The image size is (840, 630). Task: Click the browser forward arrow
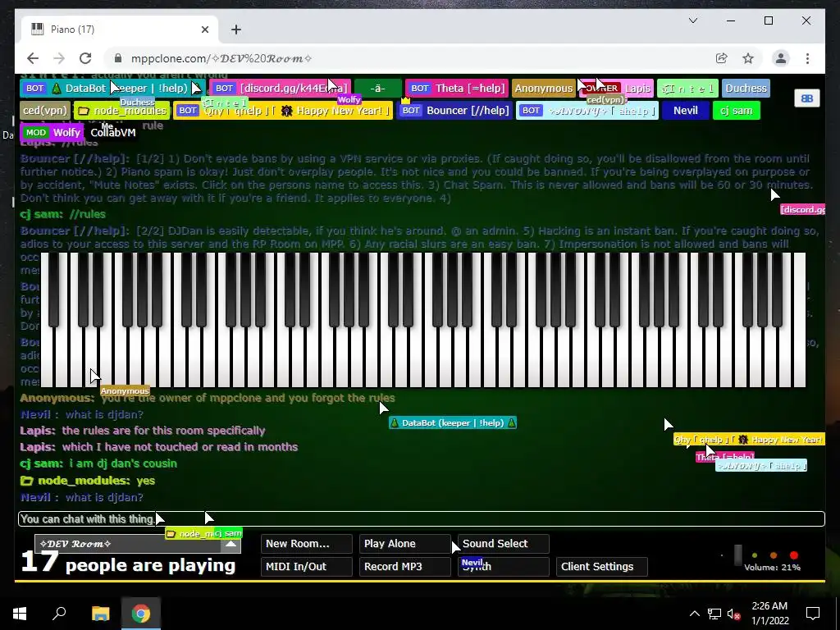(x=59, y=58)
